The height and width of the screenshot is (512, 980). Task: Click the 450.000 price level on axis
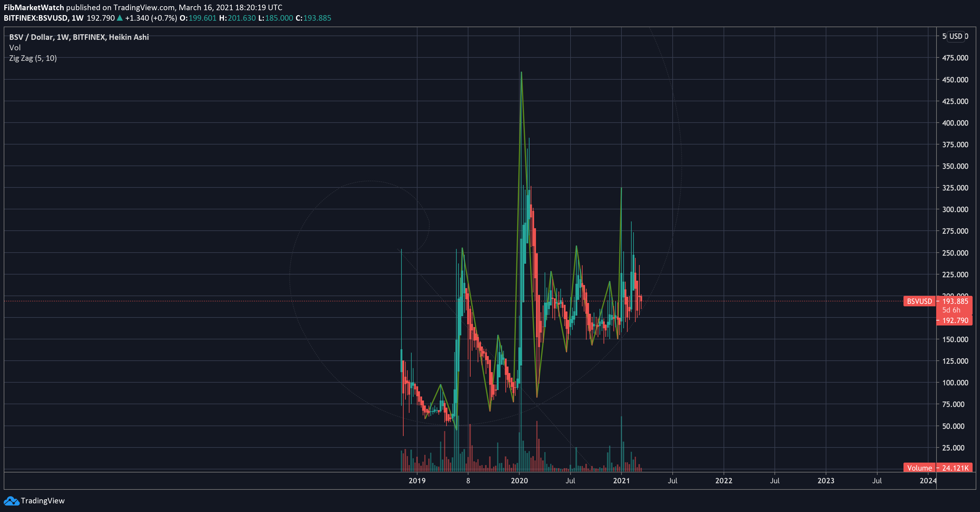pyautogui.click(x=955, y=80)
